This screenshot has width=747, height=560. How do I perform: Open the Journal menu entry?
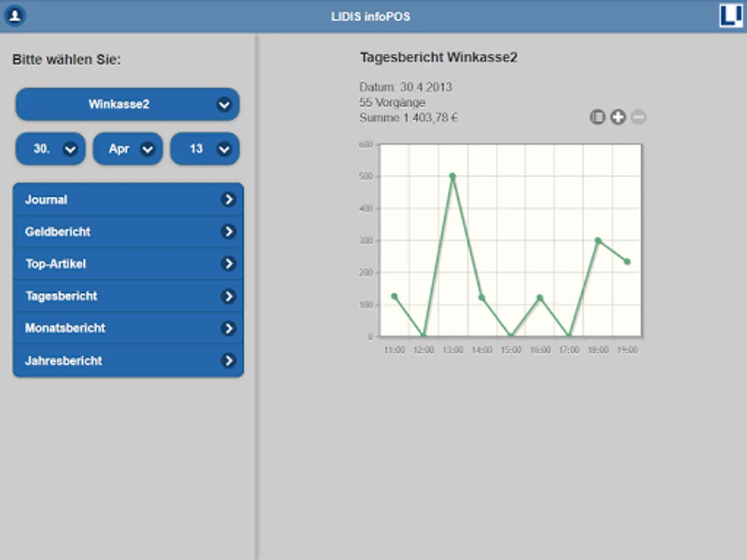coord(128,199)
